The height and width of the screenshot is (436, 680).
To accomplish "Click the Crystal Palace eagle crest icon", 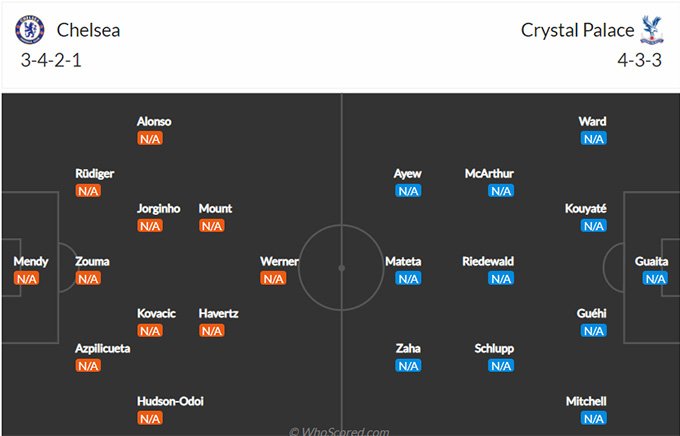I will tap(652, 30).
